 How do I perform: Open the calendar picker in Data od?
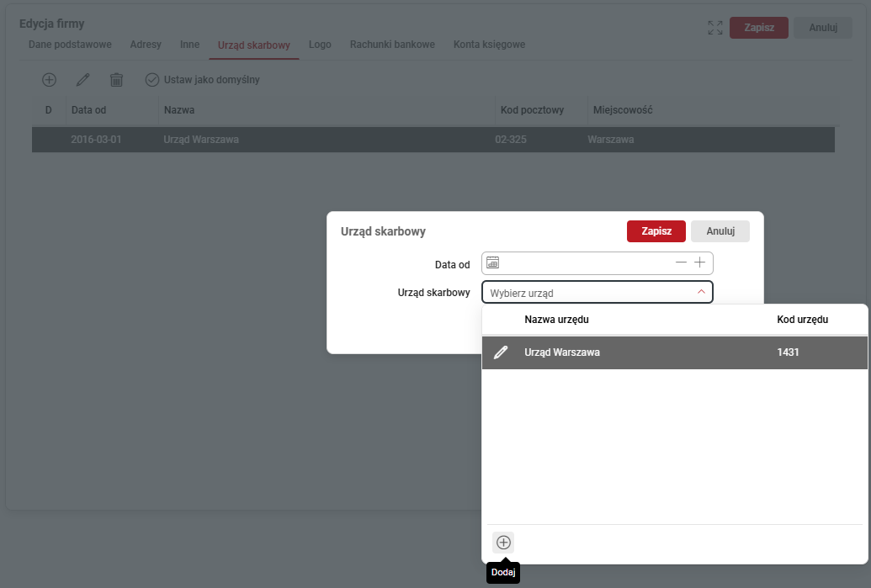(493, 262)
